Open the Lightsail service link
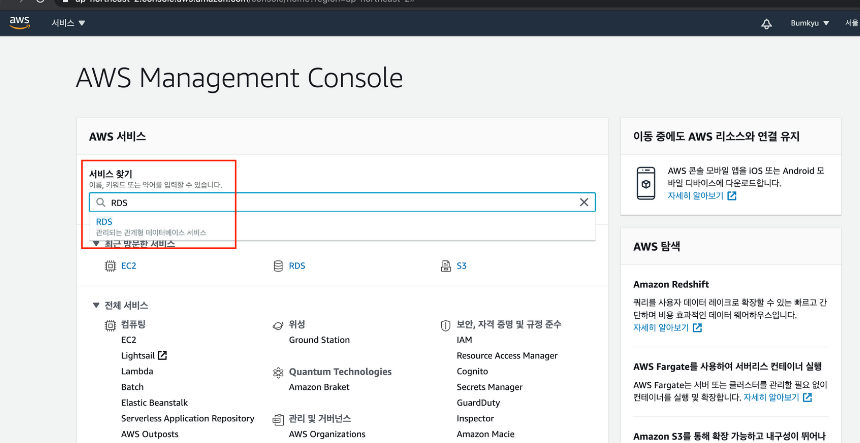860x443 pixels. point(138,355)
